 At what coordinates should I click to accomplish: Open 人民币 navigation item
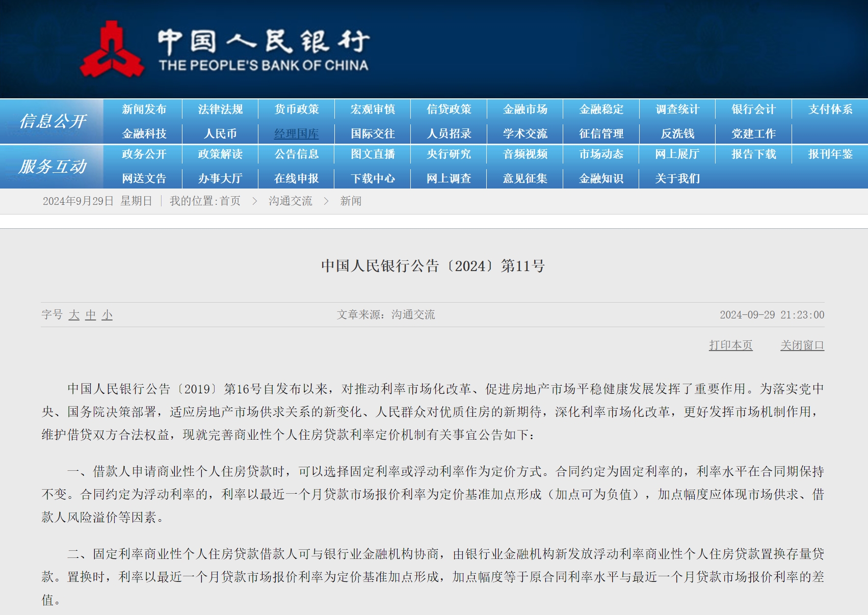pyautogui.click(x=220, y=134)
